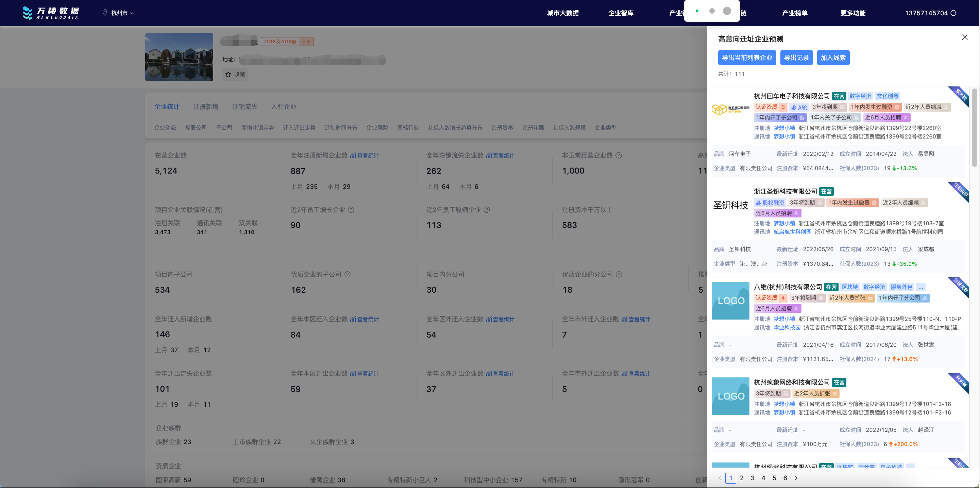The height and width of the screenshot is (488, 980).
Task: Open the 企业智库 menu
Action: tap(621, 13)
